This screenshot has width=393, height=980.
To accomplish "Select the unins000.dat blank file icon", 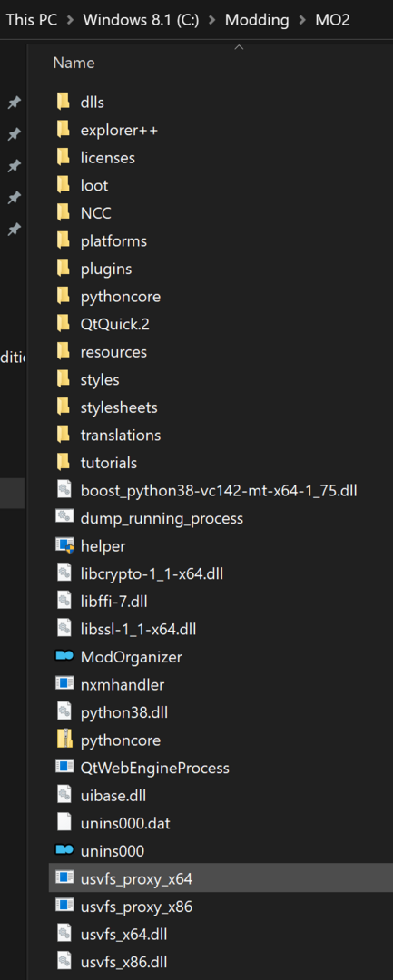I will pos(64,823).
